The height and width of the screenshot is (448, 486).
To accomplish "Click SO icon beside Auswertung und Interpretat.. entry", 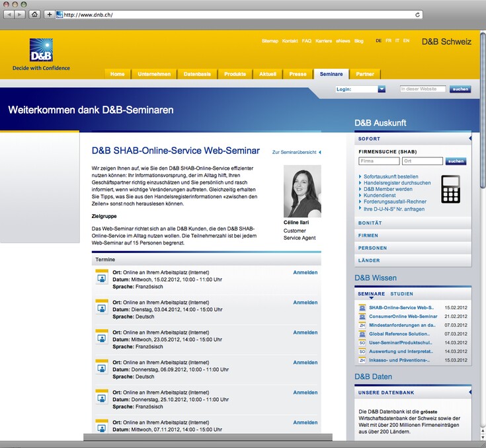I will 362,352.
